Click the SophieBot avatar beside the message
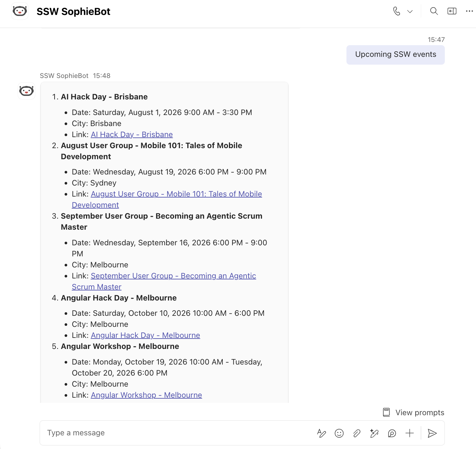 tap(26, 91)
